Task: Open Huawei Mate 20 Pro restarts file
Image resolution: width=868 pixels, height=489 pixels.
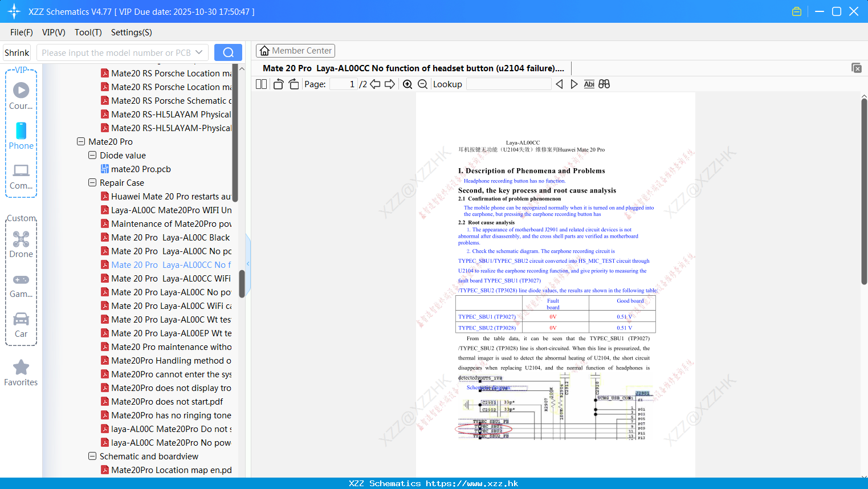Action: coord(166,196)
